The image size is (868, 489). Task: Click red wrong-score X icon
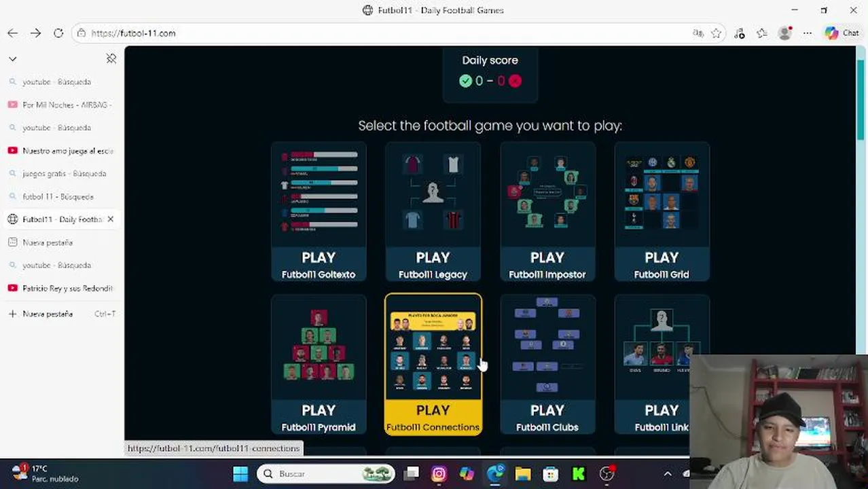click(x=515, y=81)
